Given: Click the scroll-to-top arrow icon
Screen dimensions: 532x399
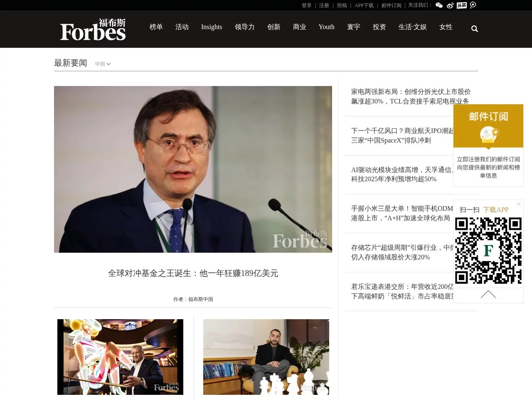Looking at the screenshot, I should tap(488, 295).
